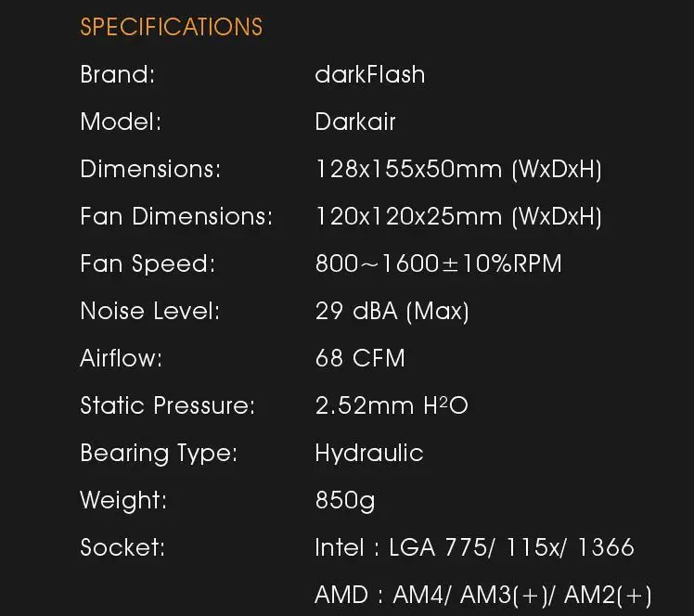The image size is (694, 616).
Task: Click the Brand label
Action: (x=118, y=74)
